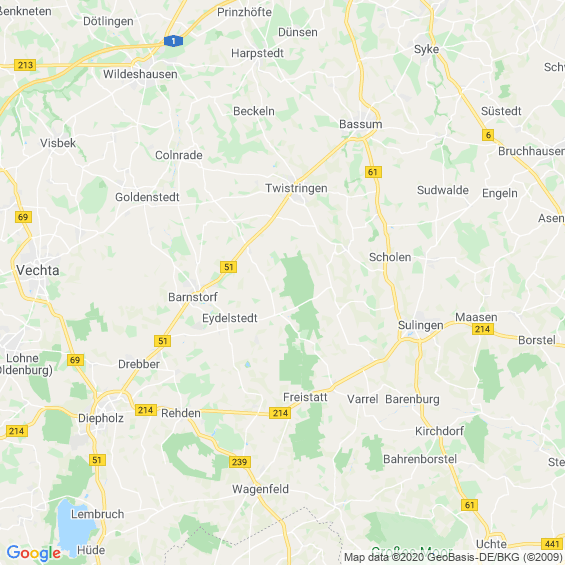Screen dimensions: 565x565
Task: Open the Google logo link
Action: (x=34, y=553)
